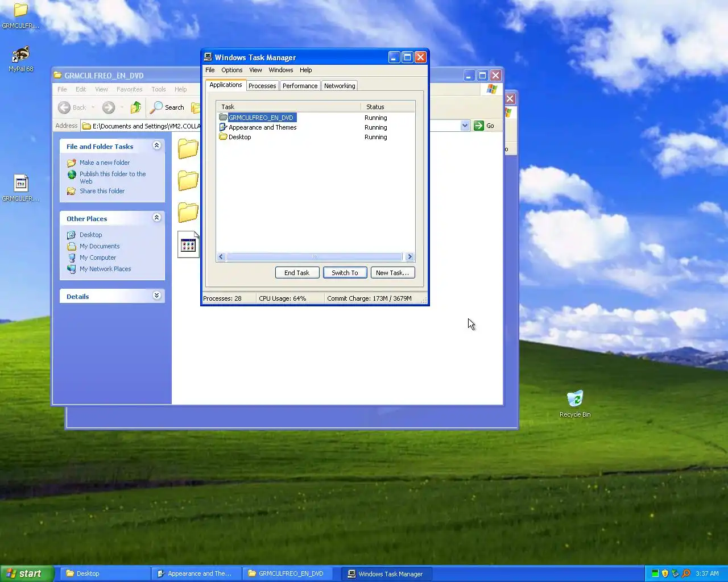
Task: Click the green Go arrow button
Action: 479,126
